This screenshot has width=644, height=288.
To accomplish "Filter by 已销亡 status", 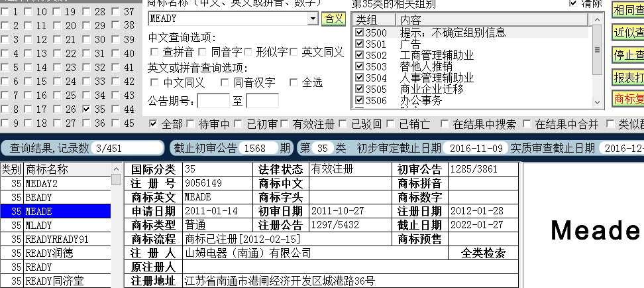I will click(x=391, y=124).
